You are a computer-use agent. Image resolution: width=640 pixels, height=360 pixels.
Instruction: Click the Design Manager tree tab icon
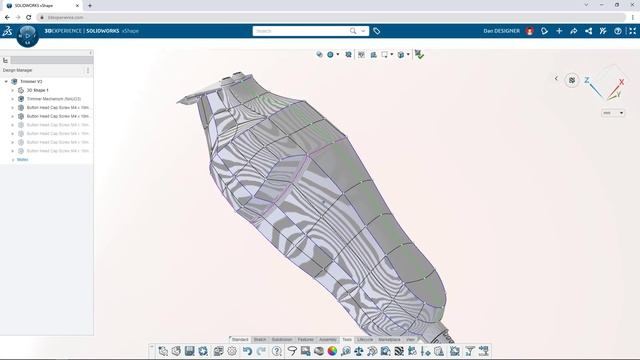point(6,60)
